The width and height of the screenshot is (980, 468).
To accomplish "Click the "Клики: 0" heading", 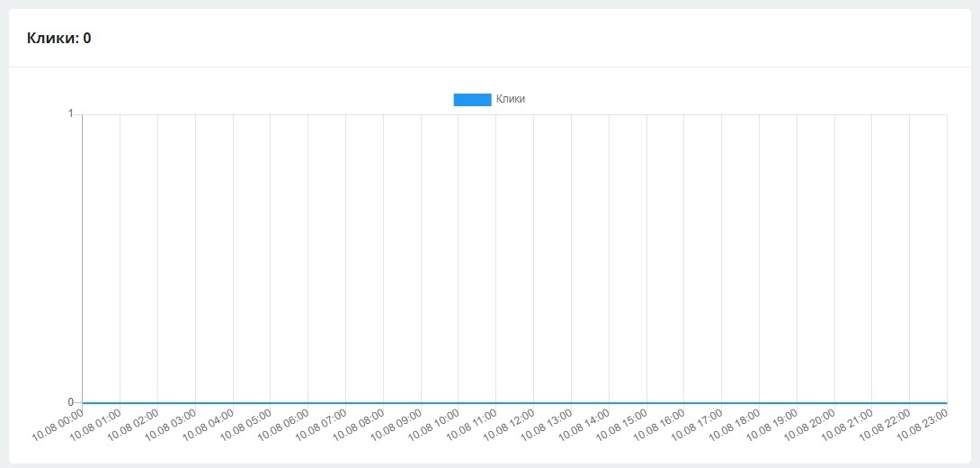I will tap(58, 38).
